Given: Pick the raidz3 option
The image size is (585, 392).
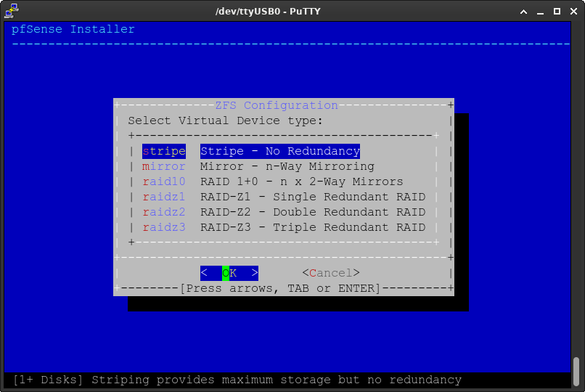Looking at the screenshot, I should (164, 227).
